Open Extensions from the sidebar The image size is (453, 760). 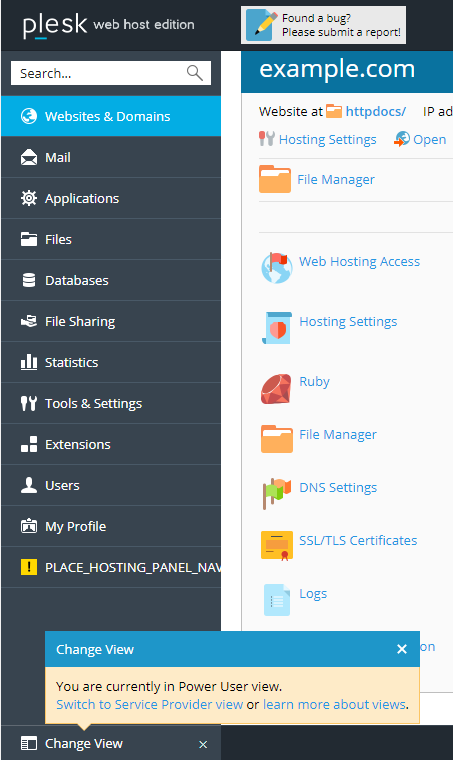coord(111,444)
